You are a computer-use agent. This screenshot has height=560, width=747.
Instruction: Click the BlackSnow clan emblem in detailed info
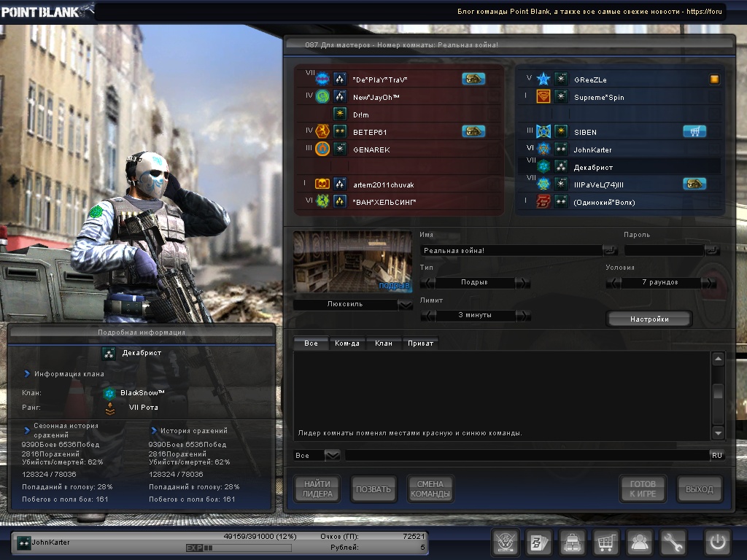109,393
